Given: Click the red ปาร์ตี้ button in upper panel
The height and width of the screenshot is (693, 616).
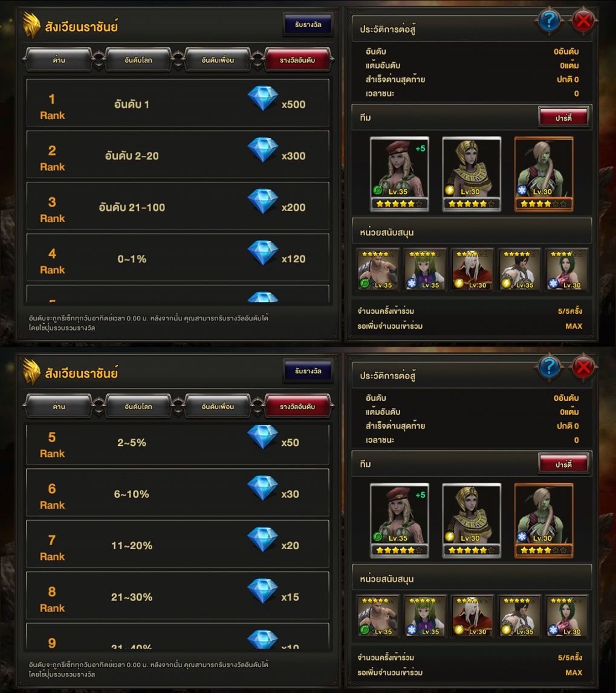Looking at the screenshot, I should [564, 118].
